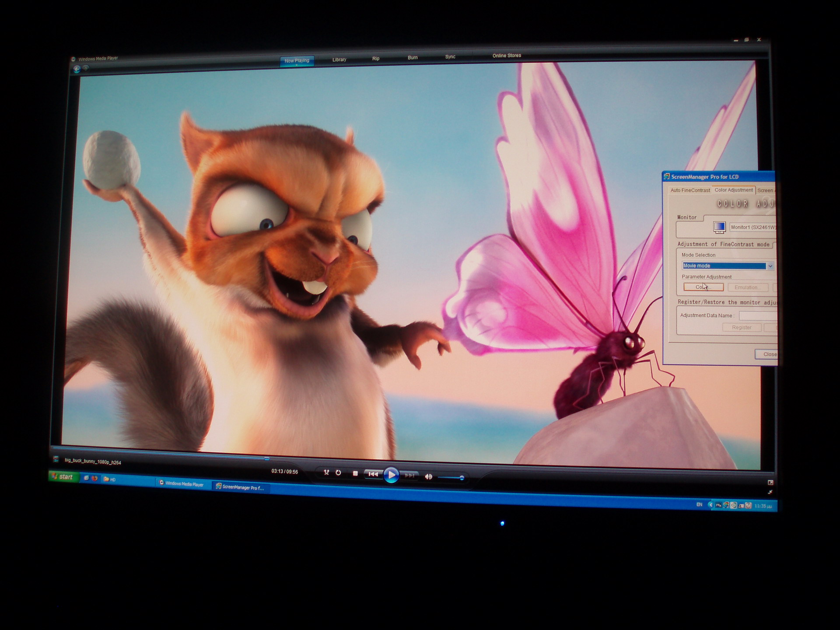This screenshot has width=840, height=630.
Task: Switch to compact mode icon
Action: pos(770,492)
